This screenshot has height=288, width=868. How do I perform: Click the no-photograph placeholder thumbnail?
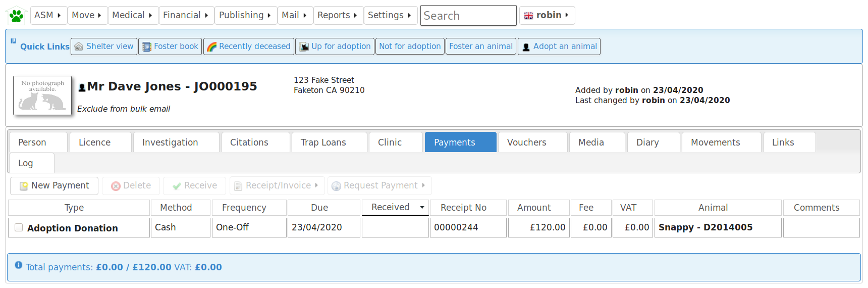42,95
